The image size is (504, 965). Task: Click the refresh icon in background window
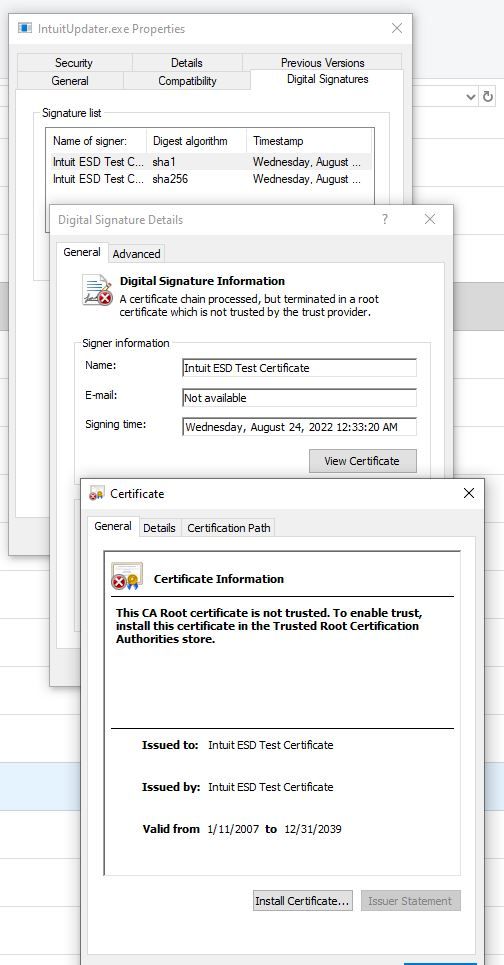coord(487,97)
